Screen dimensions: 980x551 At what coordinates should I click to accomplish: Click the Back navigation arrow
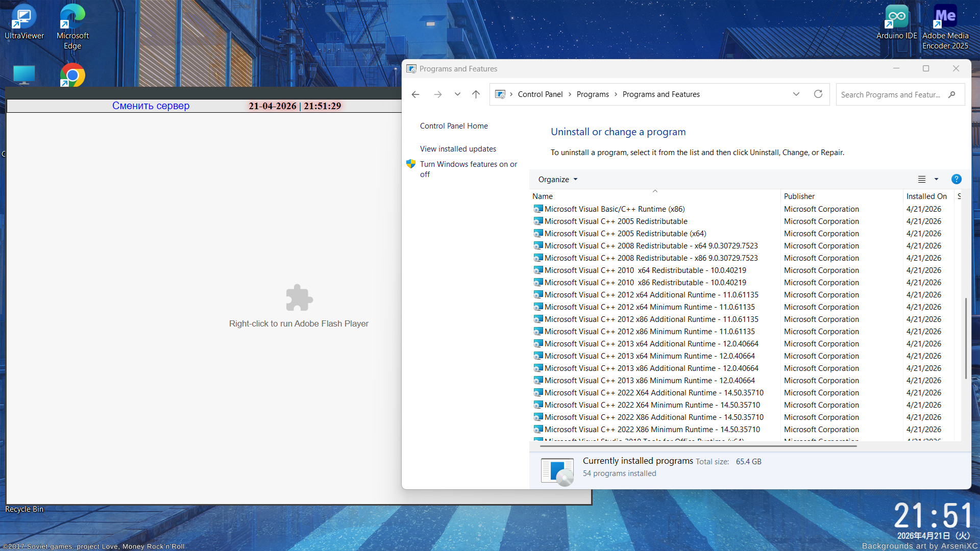(x=415, y=94)
